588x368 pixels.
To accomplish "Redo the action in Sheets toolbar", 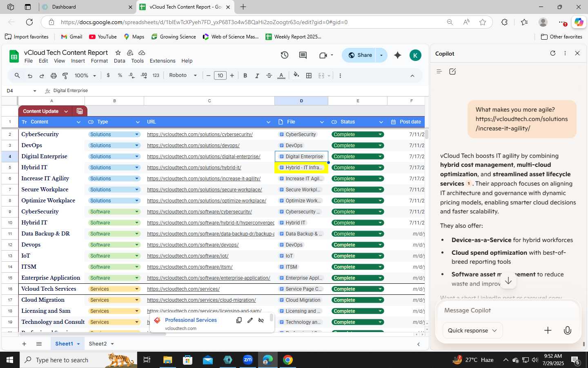I will [x=42, y=76].
